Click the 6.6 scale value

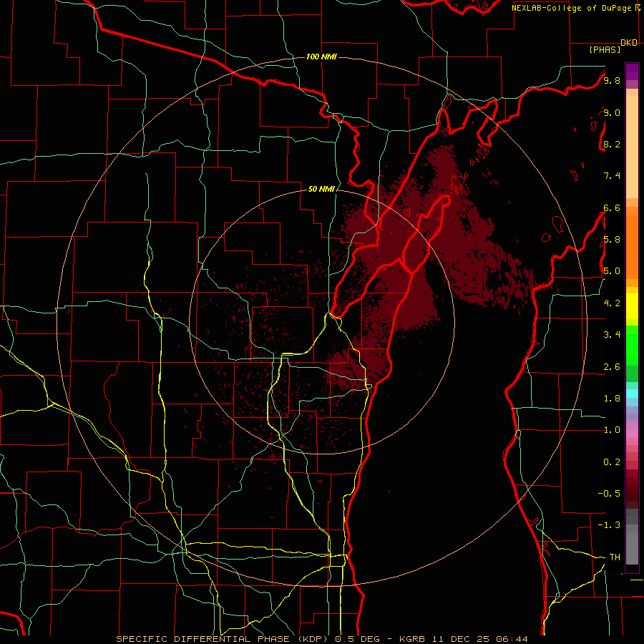click(x=612, y=208)
